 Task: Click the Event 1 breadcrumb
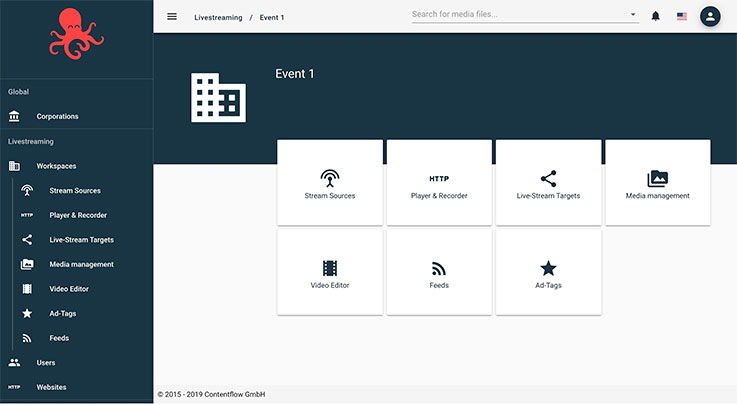tap(272, 17)
